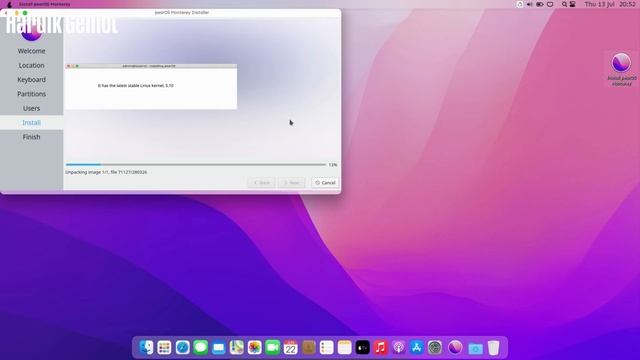Open Photos app in the dock
The width and height of the screenshot is (640, 360).
254,347
